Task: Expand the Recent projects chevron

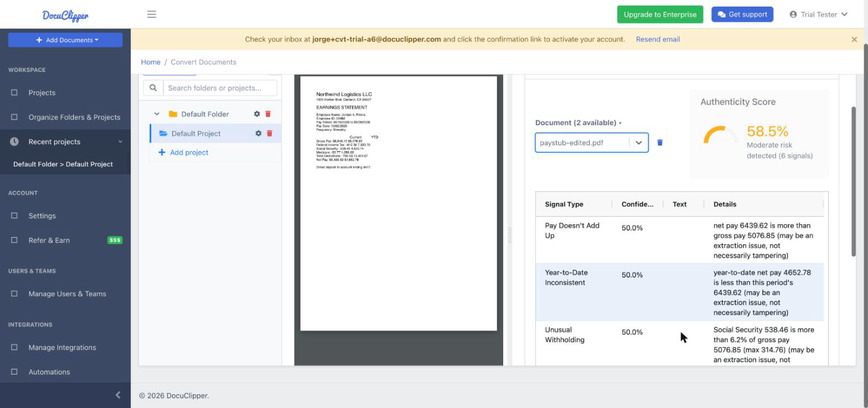Action: tap(120, 142)
